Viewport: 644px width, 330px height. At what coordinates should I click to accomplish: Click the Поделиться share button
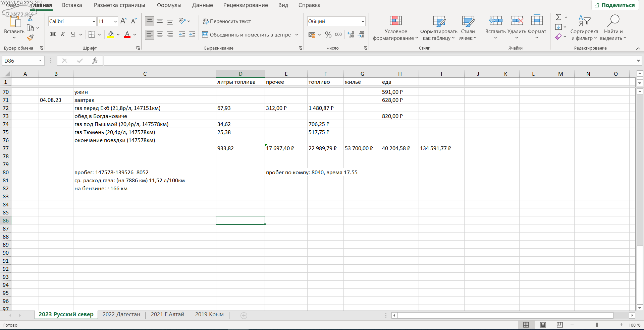pyautogui.click(x=615, y=5)
